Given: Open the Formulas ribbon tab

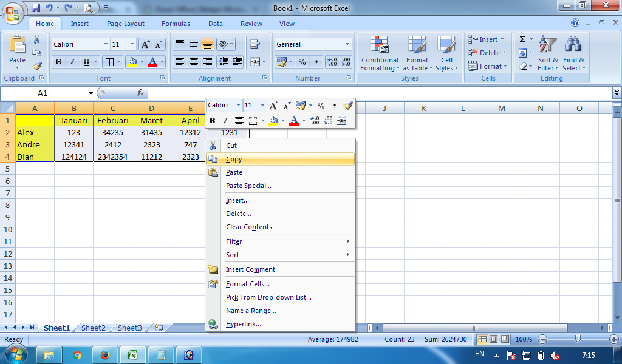Looking at the screenshot, I should (176, 24).
